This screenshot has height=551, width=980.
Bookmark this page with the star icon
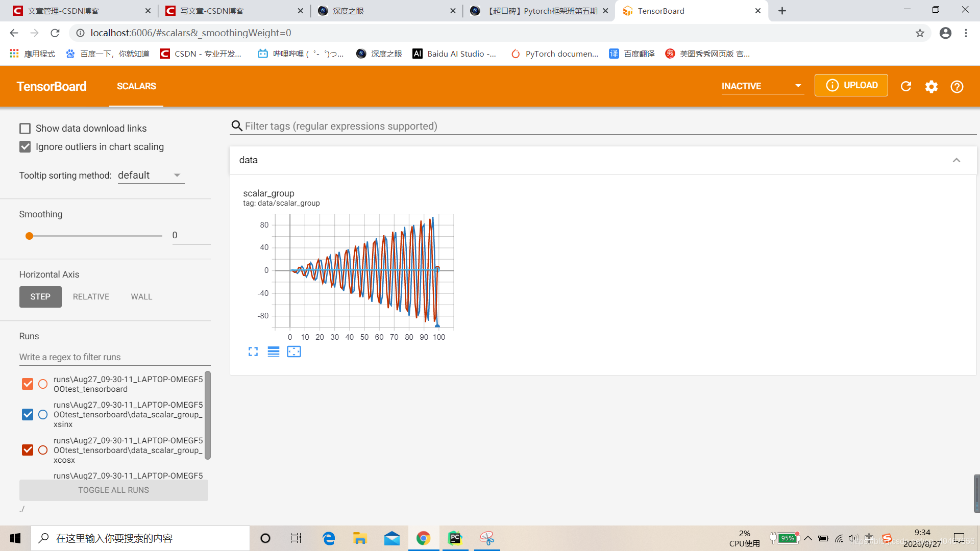point(920,33)
